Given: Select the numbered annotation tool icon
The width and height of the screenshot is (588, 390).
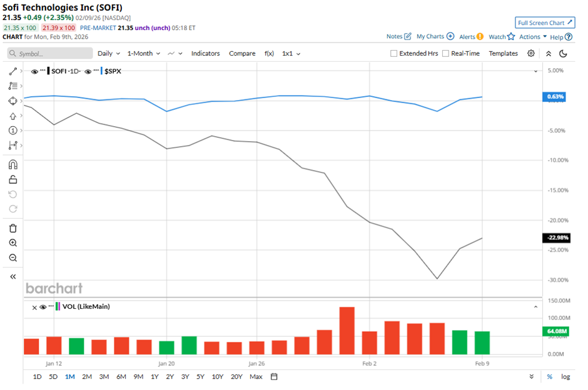Looking at the screenshot, I should tap(13, 131).
